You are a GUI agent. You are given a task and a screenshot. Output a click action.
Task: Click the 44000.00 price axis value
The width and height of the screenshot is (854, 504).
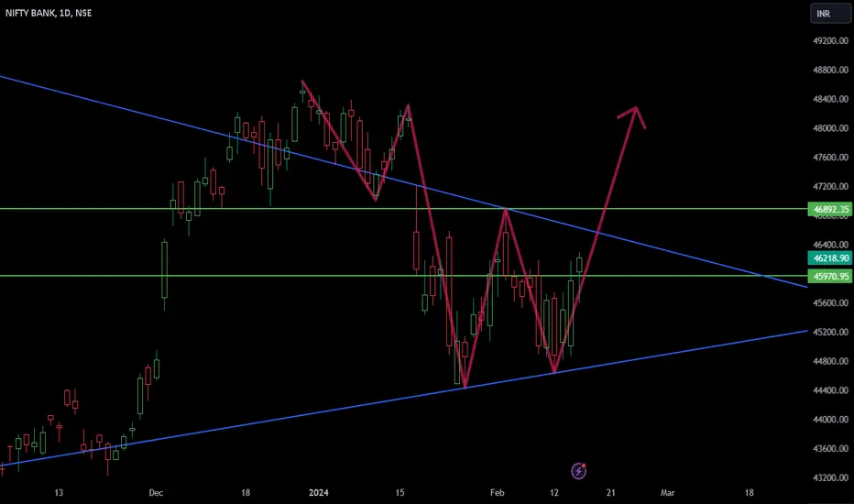point(830,420)
